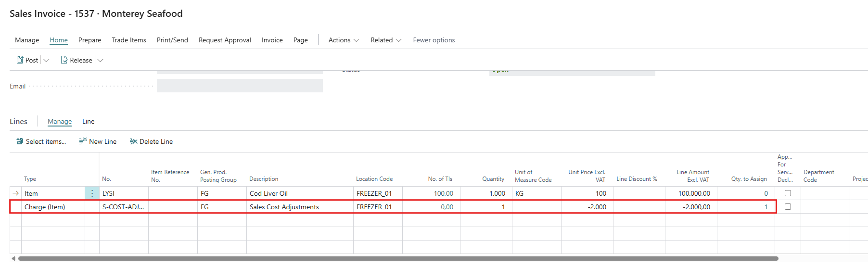Screen dimensions: 868x266
Task: Click the Unit Price Excl. VAT column header
Action: click(x=587, y=176)
